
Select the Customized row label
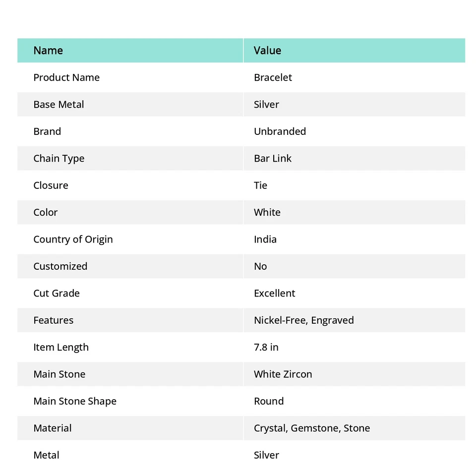[60, 266]
